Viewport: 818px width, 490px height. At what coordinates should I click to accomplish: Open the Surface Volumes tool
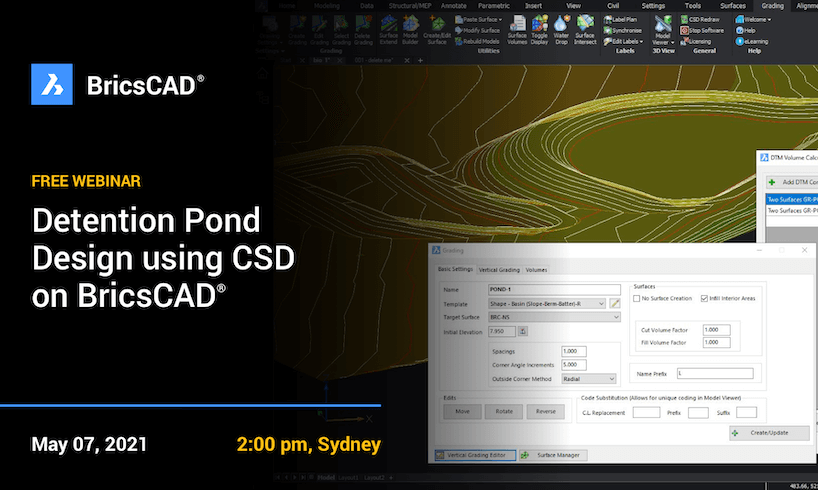click(517, 30)
